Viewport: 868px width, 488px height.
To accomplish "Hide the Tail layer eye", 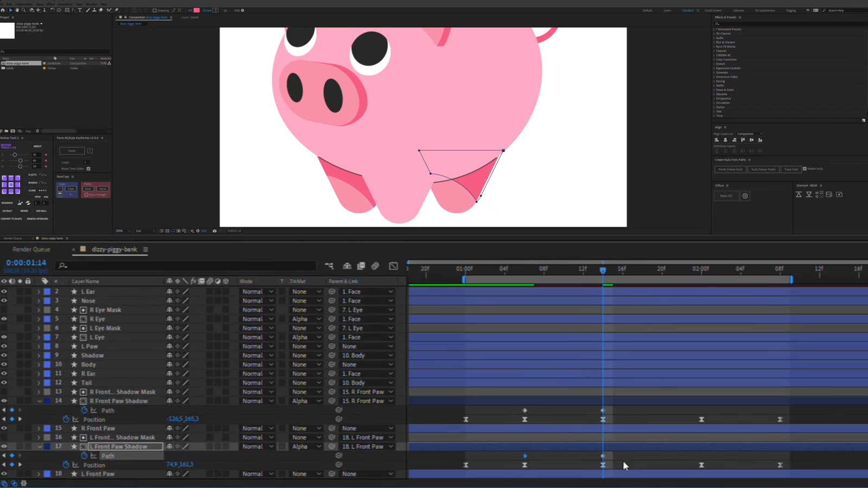I will tap(4, 383).
